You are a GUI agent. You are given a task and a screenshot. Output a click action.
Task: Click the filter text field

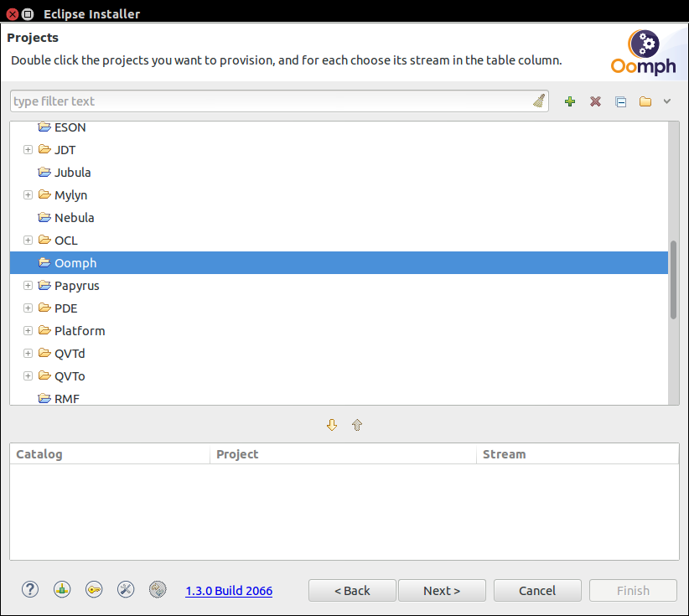[279, 101]
